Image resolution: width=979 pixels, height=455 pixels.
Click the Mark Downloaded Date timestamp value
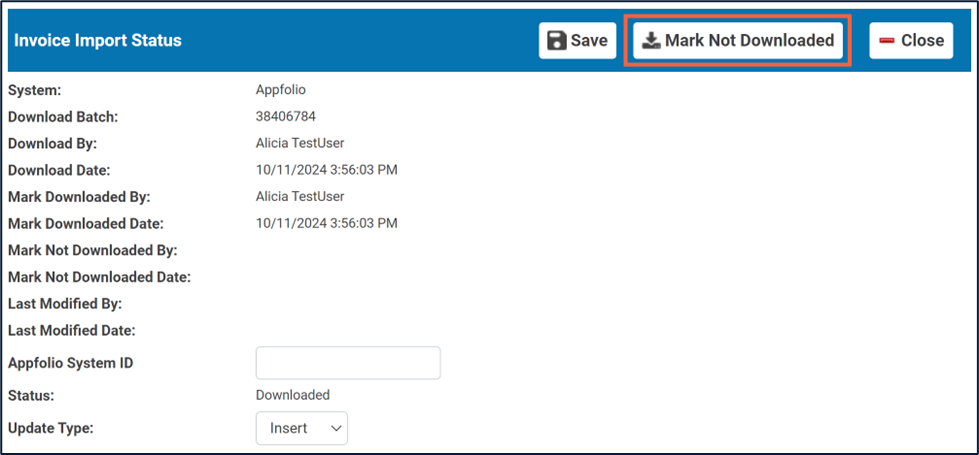tap(327, 223)
